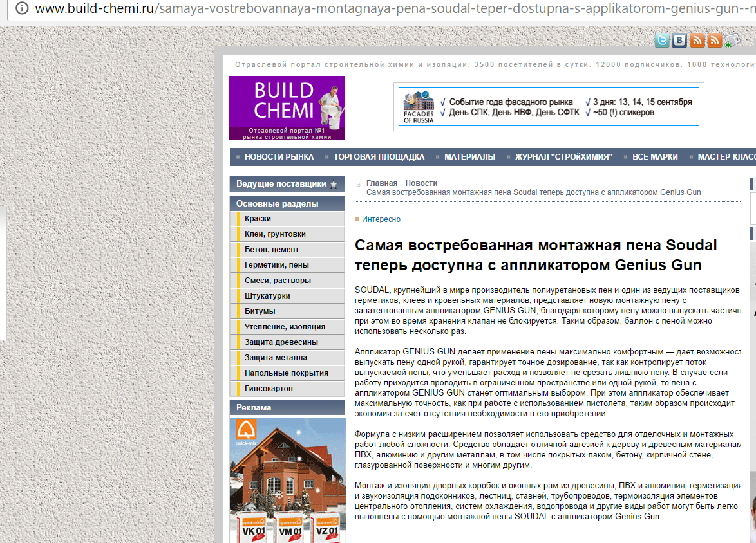This screenshot has width=756, height=543.
Task: Select the Гипсокартон category
Action: (x=287, y=389)
